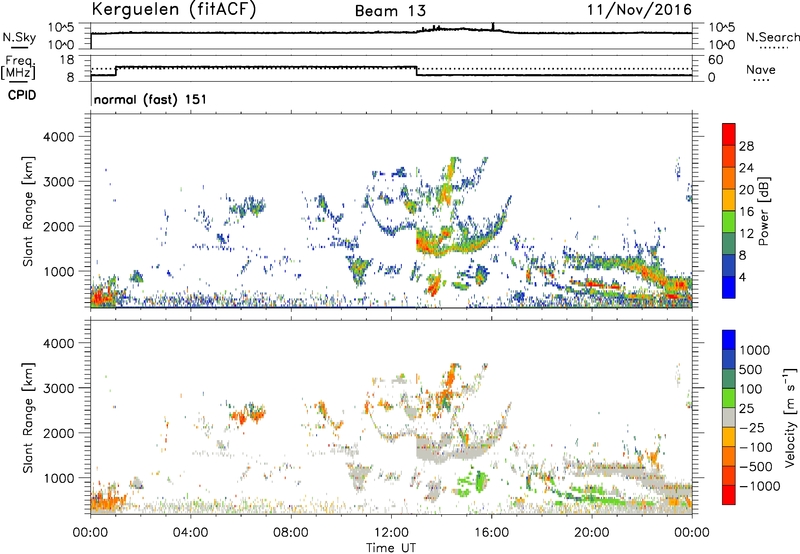Click the '60' right axis value
The image size is (800, 554).
point(715,60)
